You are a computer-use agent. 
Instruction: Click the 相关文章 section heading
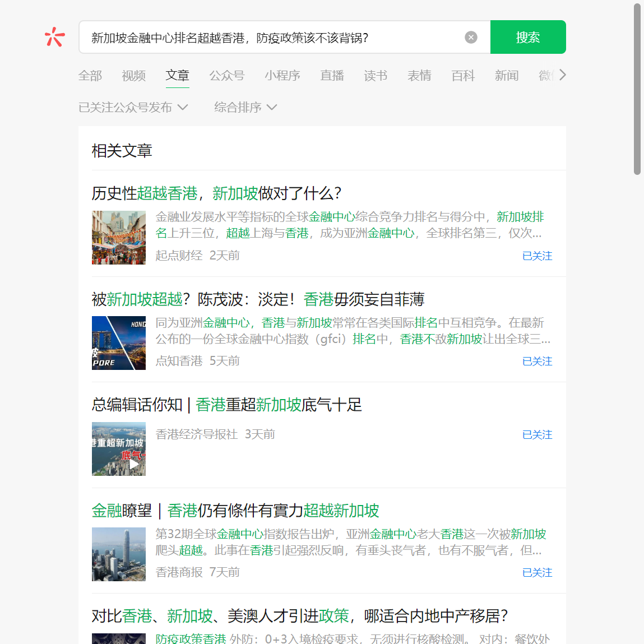[x=122, y=151]
